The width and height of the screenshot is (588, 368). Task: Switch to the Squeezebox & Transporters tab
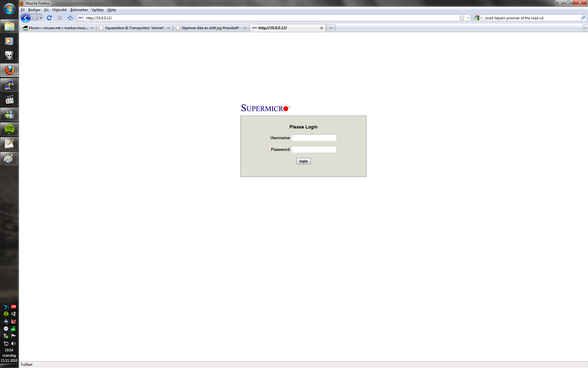point(134,28)
